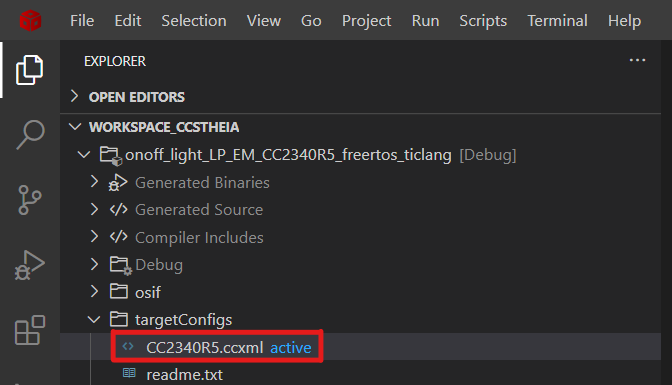This screenshot has width=672, height=385.
Task: Click the red CCS Theia cube logo
Action: 30,21
